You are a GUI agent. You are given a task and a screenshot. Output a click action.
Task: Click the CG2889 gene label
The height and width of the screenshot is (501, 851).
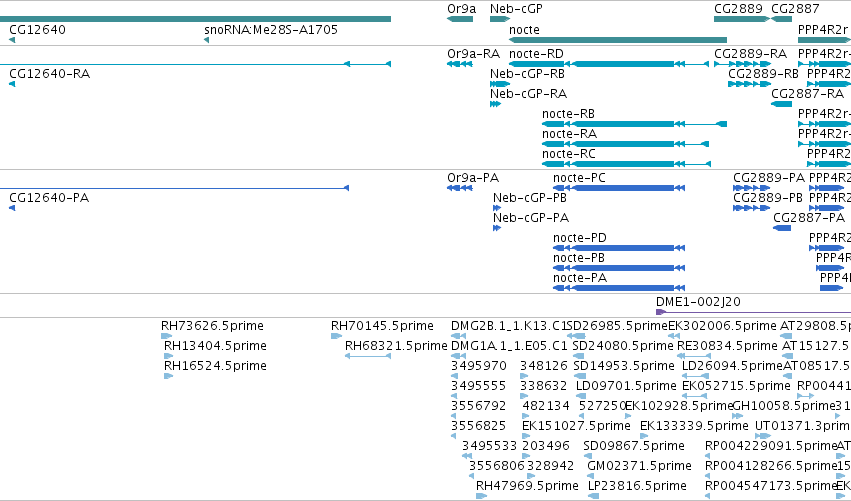pyautogui.click(x=738, y=9)
